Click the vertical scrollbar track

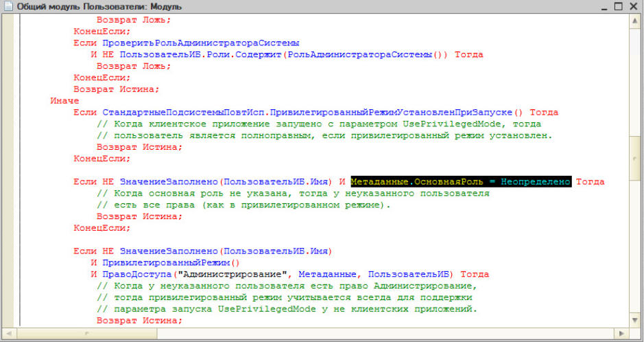click(x=634, y=240)
